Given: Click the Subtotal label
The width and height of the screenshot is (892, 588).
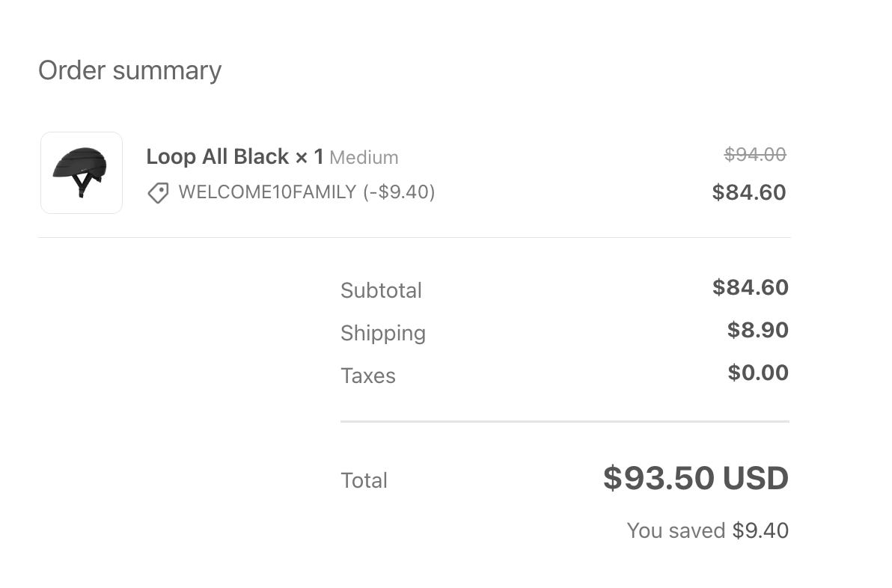Looking at the screenshot, I should (x=381, y=290).
